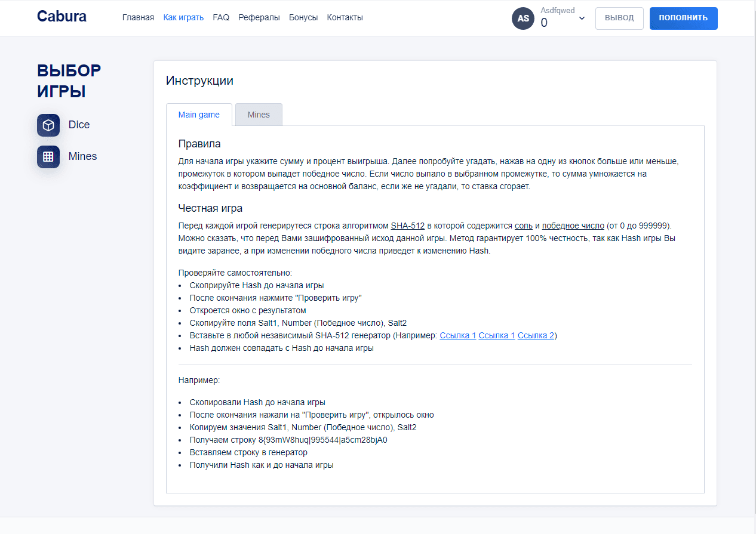Go to Контакты in the top menu
The width and height of the screenshot is (756, 534).
(x=345, y=18)
